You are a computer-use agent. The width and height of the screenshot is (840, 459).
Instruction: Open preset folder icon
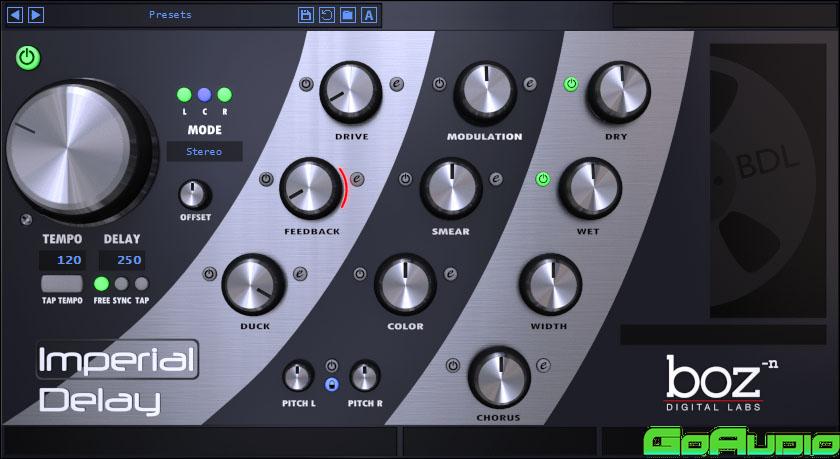(348, 15)
